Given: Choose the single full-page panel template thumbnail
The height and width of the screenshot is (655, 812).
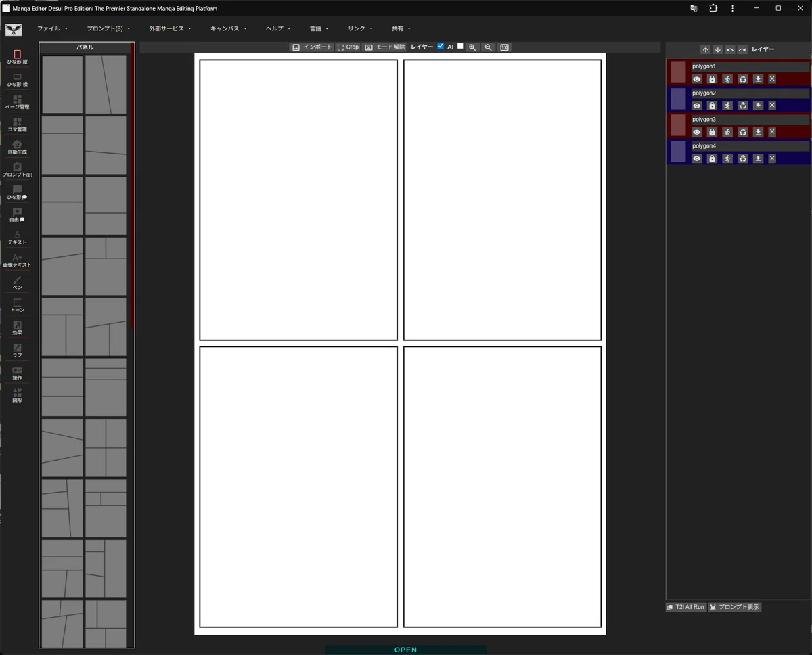Looking at the screenshot, I should 62,85.
